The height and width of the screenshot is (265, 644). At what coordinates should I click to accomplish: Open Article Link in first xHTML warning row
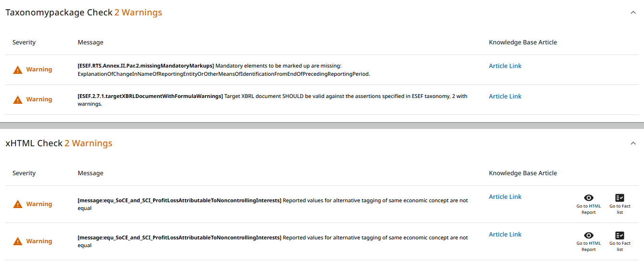coord(505,197)
